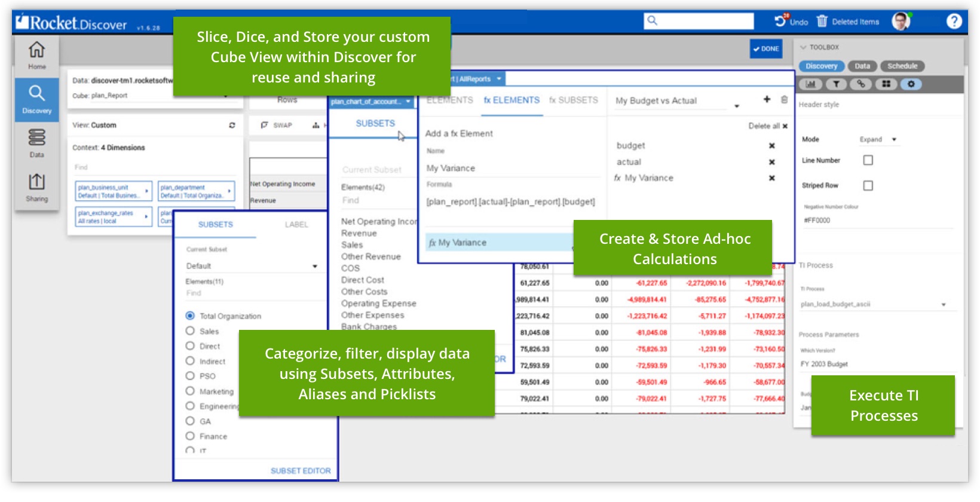Open Deleted Items trash icon

(822, 21)
